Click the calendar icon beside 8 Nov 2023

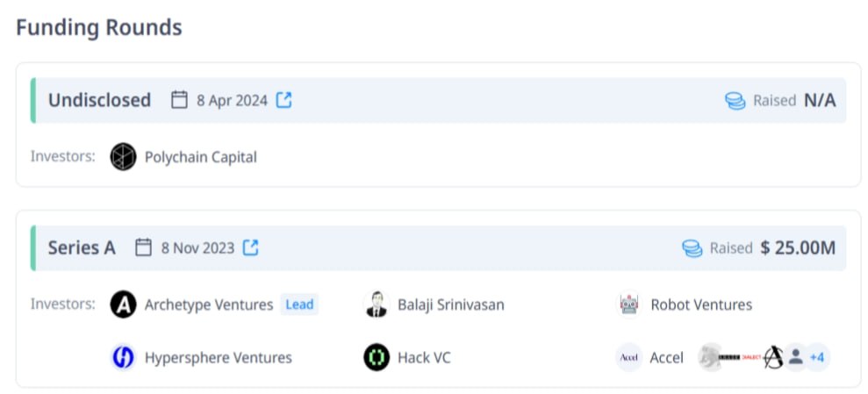click(143, 247)
